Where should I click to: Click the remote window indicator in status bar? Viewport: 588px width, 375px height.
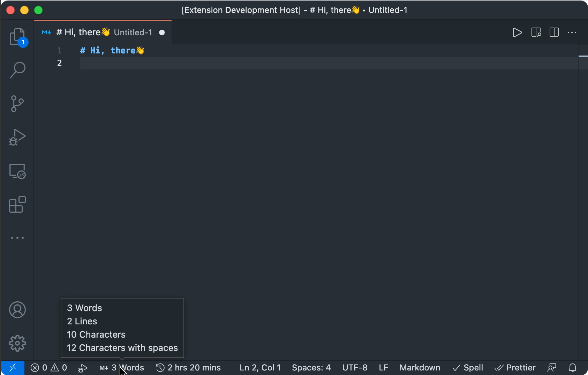(12, 368)
